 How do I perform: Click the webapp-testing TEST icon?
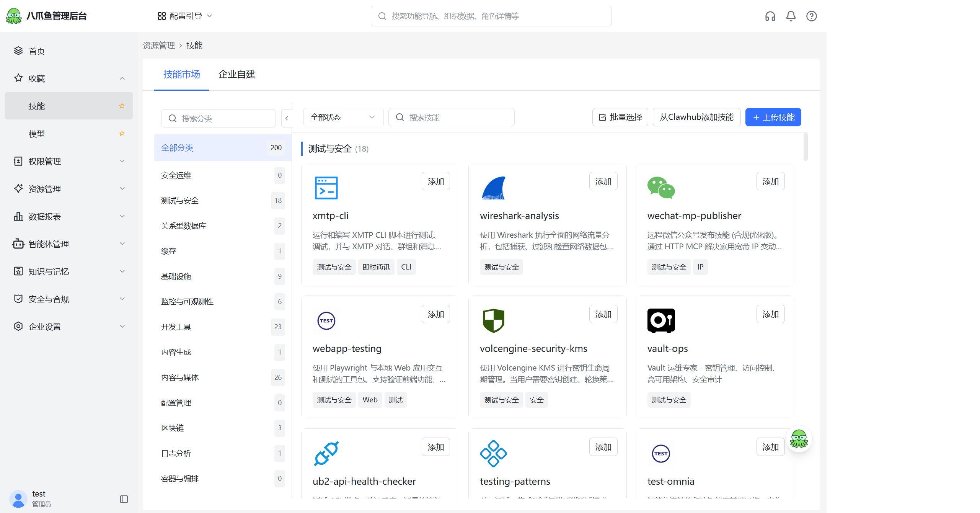(x=326, y=321)
